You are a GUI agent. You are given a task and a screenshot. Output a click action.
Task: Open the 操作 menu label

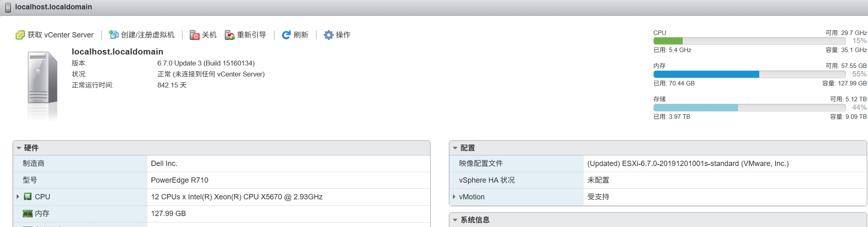(x=343, y=35)
